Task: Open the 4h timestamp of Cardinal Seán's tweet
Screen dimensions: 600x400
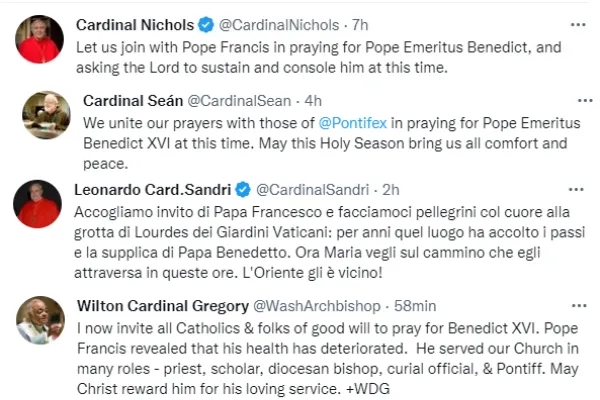Action: [313, 101]
